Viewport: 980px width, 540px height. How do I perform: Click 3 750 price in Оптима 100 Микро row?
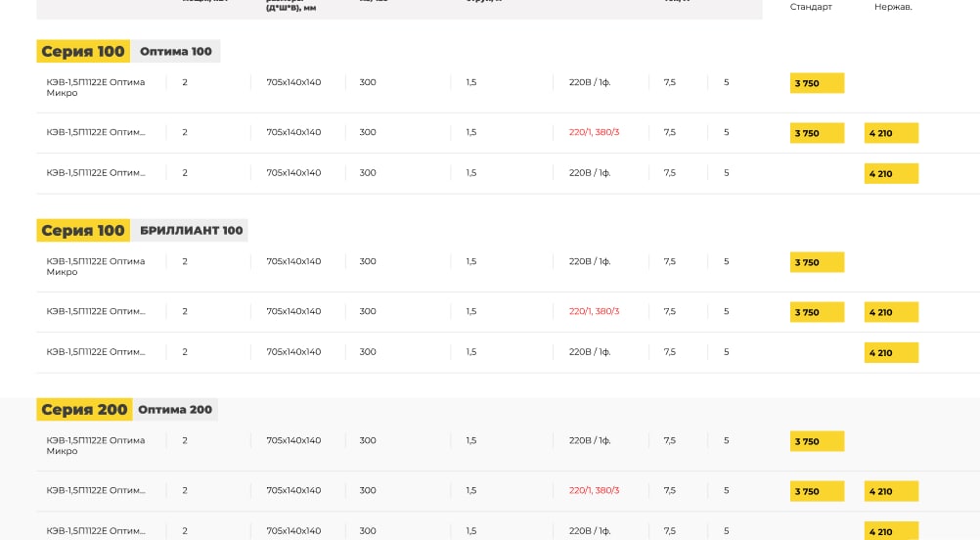[x=817, y=83]
